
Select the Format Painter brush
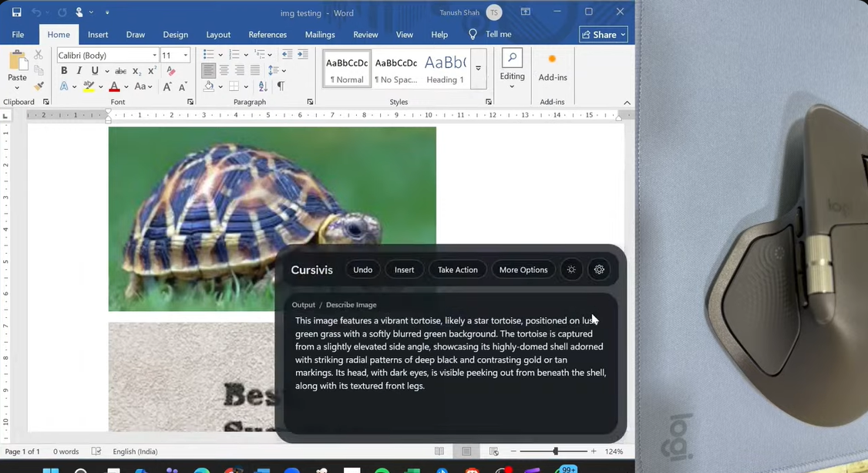click(39, 86)
